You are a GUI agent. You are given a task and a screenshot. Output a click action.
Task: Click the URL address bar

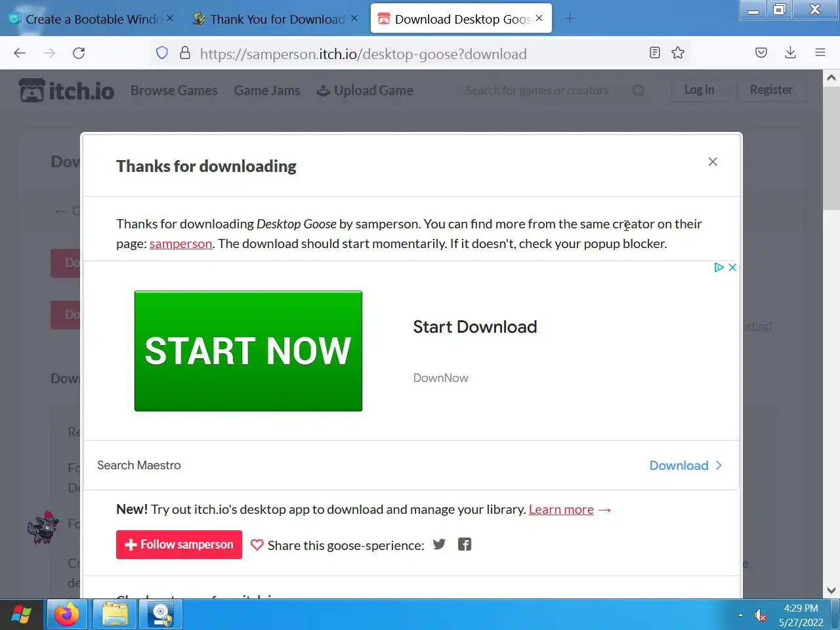420,54
